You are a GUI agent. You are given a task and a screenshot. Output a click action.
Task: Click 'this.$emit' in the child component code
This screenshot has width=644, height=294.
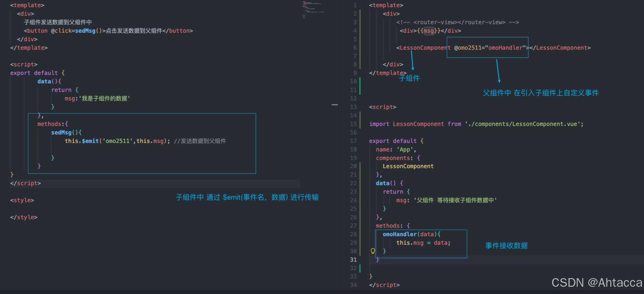(x=82, y=141)
